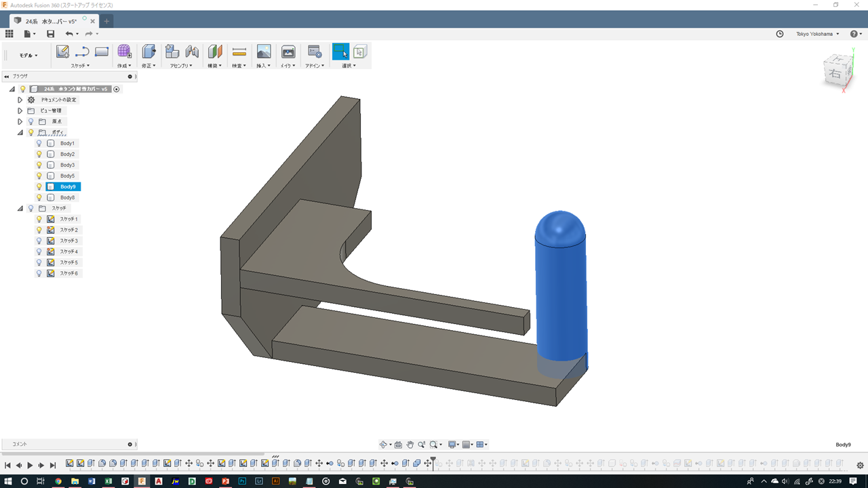Open the 作成 toolbar dropdown
Viewport: 868px width, 488px height.
pos(125,66)
